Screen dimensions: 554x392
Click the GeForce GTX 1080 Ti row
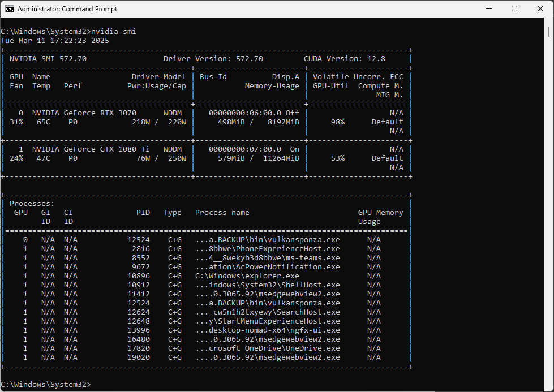tap(102, 149)
